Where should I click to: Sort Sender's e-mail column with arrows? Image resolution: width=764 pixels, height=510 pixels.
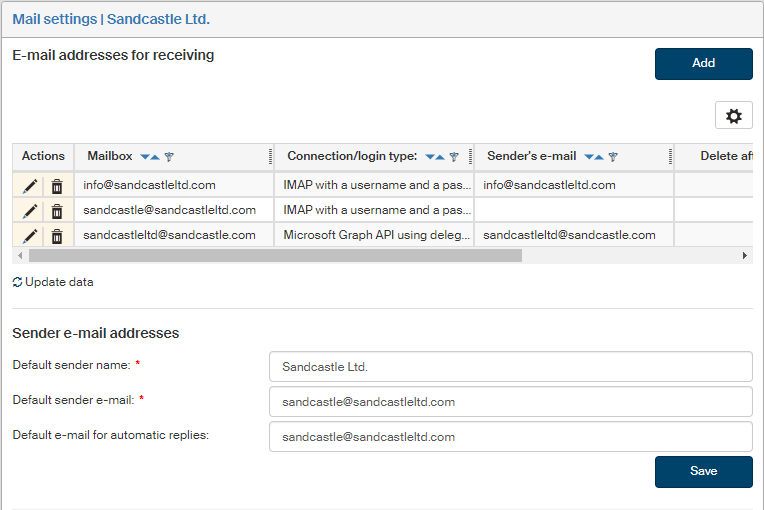[594, 157]
